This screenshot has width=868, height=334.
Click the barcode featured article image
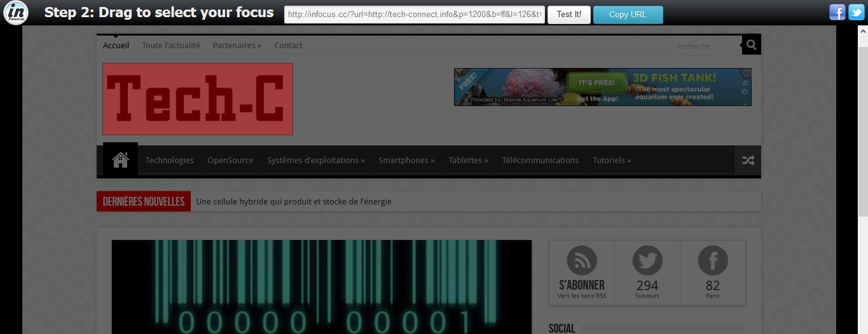click(x=321, y=286)
